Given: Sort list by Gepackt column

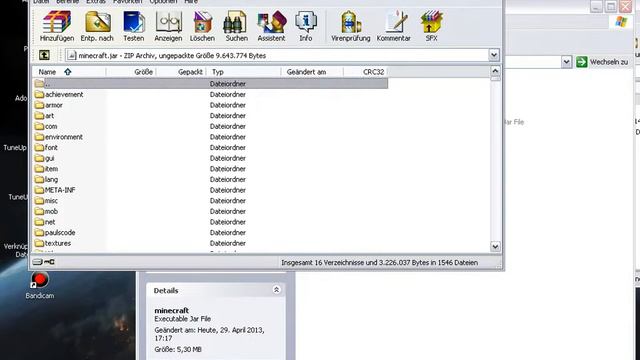Looking at the screenshot, I should point(181,72).
